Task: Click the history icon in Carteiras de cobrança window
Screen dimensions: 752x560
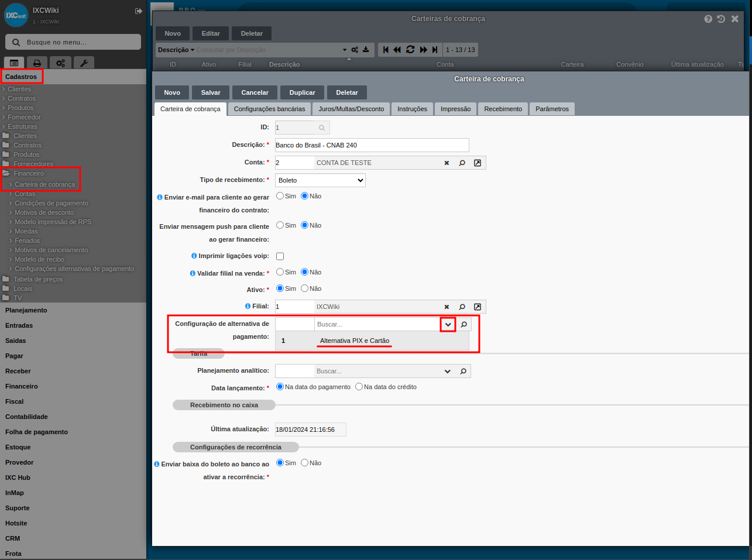Action: coord(721,19)
